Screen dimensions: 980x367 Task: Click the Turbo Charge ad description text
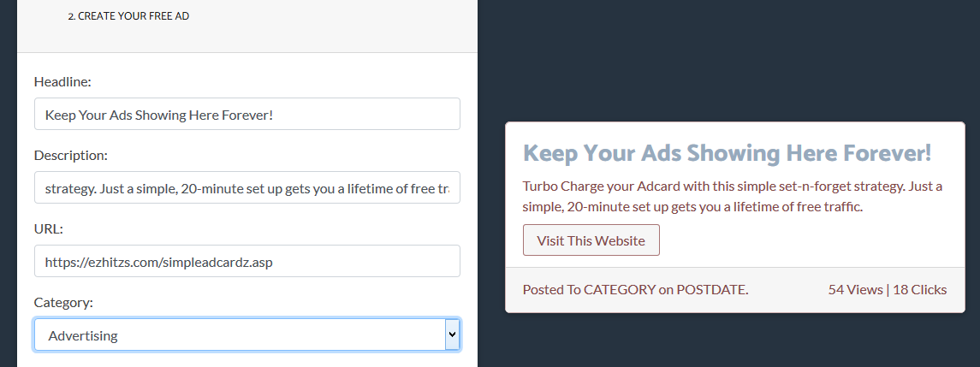[733, 197]
